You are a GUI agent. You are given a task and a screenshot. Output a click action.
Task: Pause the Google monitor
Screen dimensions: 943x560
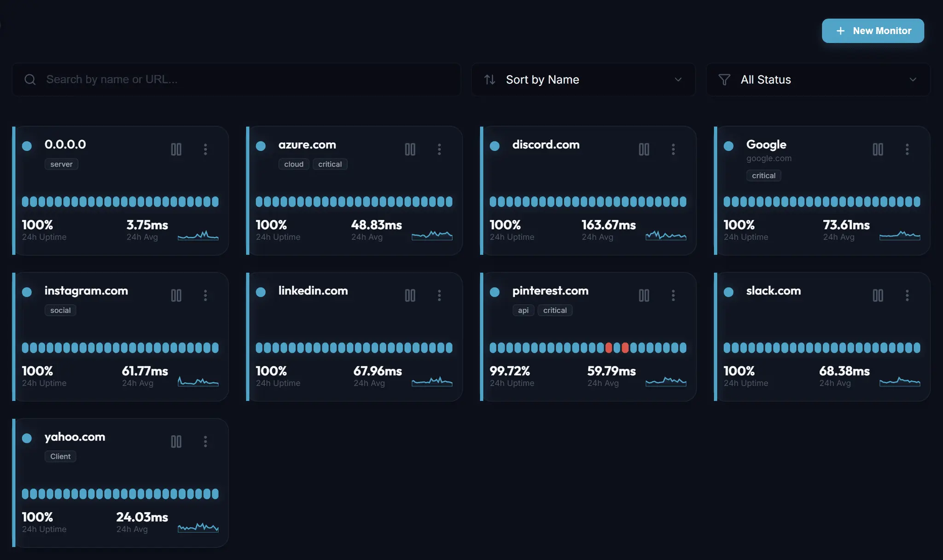point(878,149)
